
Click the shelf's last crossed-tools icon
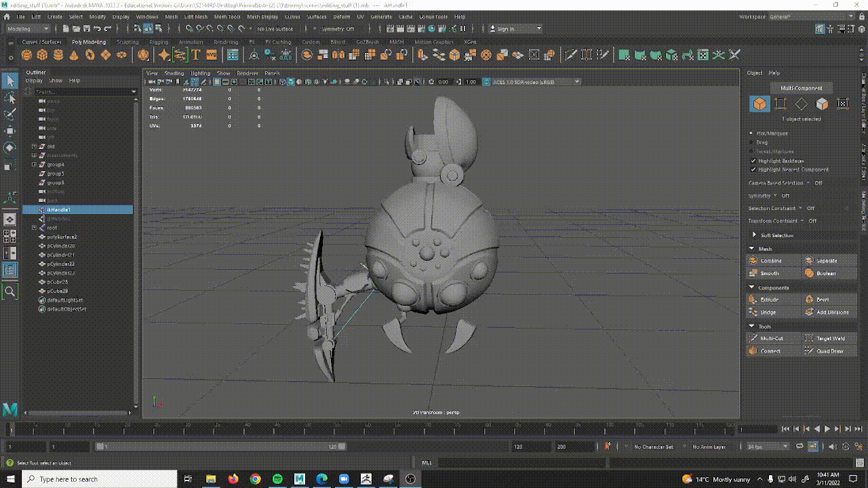tap(734, 55)
